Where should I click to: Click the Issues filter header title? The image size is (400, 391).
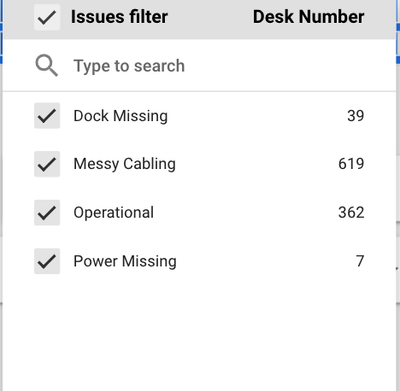point(119,17)
